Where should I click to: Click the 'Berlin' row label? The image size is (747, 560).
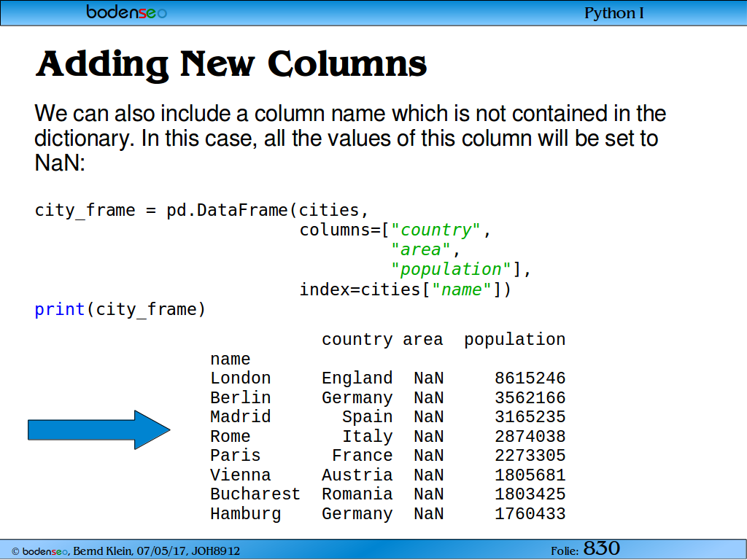click(241, 397)
